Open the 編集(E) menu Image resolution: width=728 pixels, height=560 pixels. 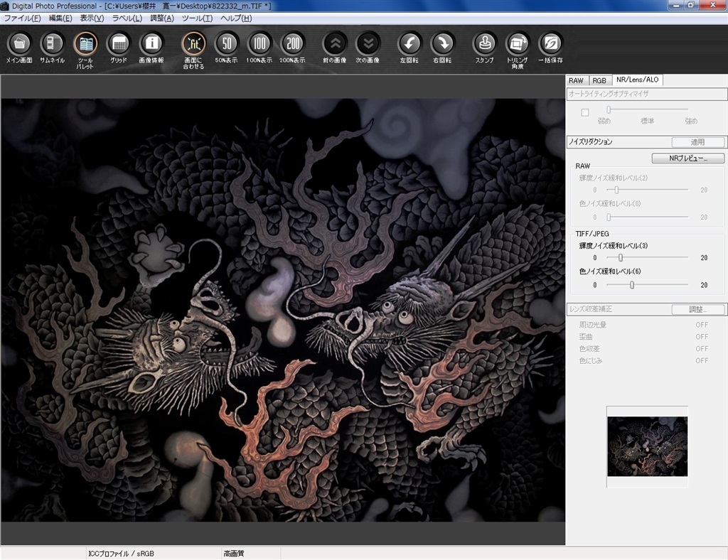point(60,18)
